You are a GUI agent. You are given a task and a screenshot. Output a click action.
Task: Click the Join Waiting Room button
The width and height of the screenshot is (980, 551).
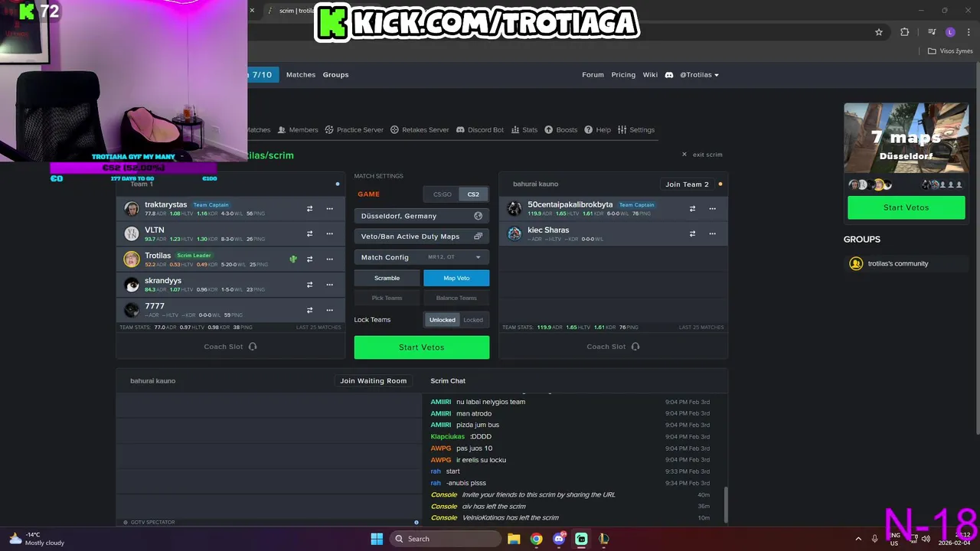(x=374, y=381)
